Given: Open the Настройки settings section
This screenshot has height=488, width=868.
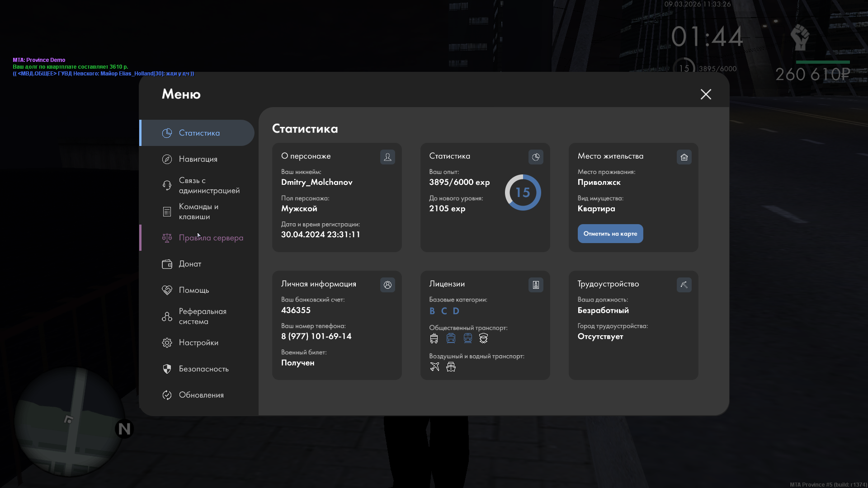Looking at the screenshot, I should pos(198,343).
